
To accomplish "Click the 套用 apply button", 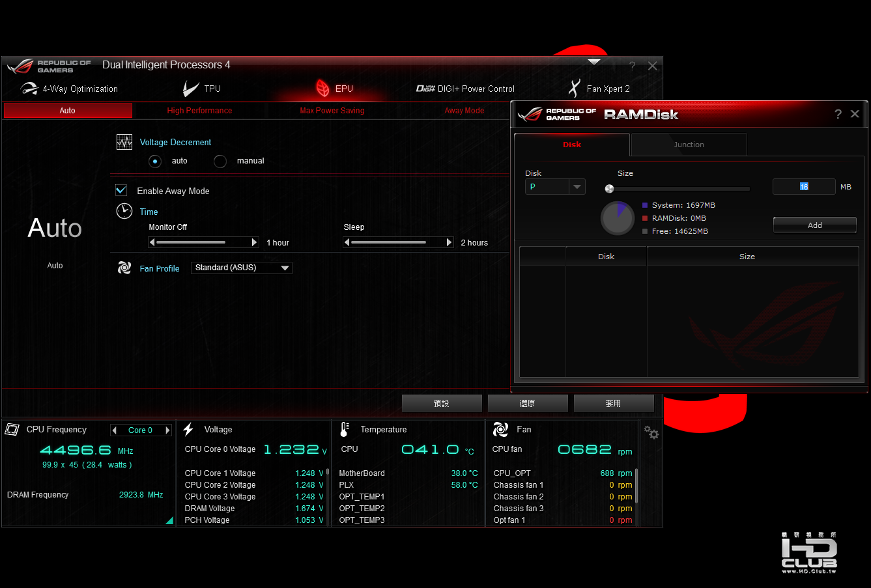I will [x=614, y=404].
